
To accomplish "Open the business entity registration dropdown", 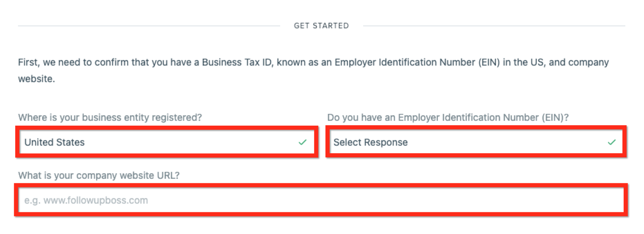I will (x=166, y=143).
